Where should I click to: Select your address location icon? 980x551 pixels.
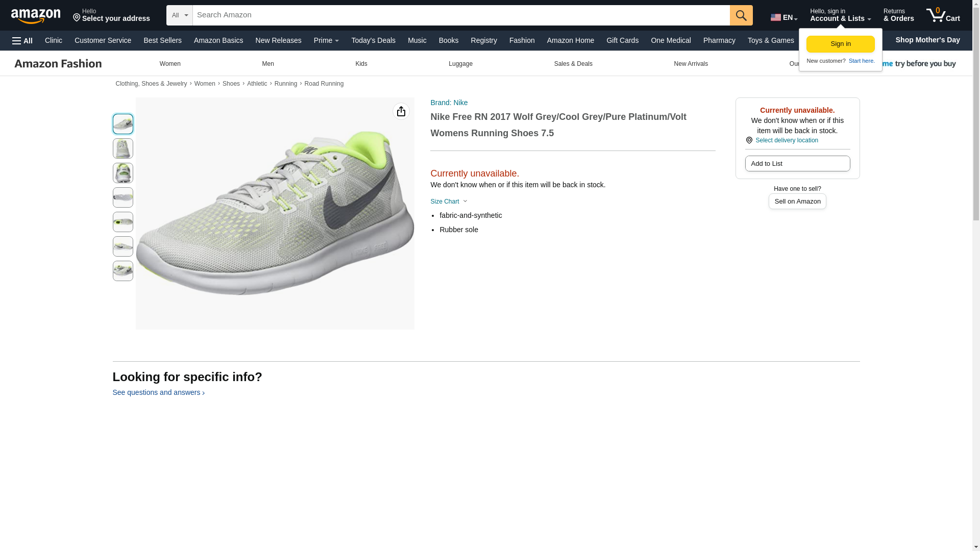click(x=77, y=18)
